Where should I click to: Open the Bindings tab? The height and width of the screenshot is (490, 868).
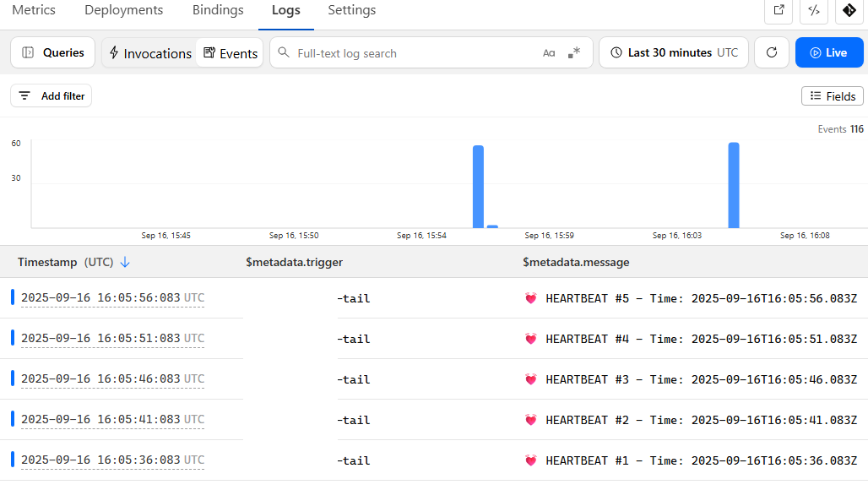point(218,10)
